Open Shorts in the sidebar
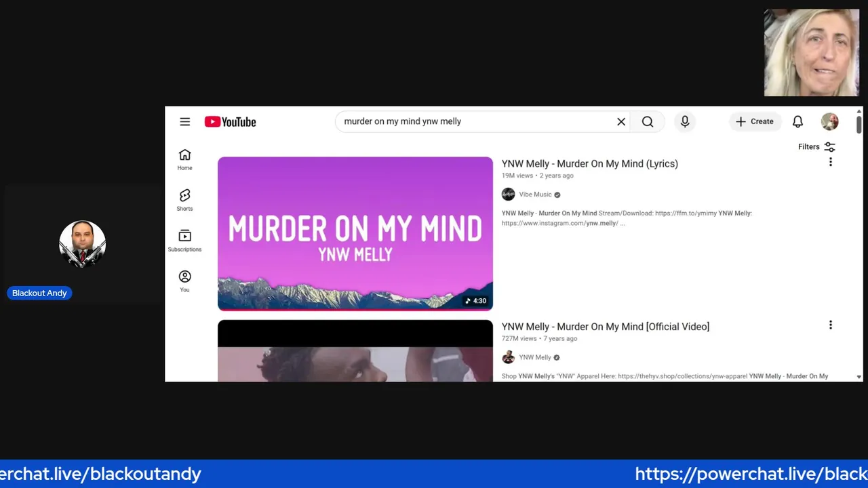 click(x=184, y=201)
